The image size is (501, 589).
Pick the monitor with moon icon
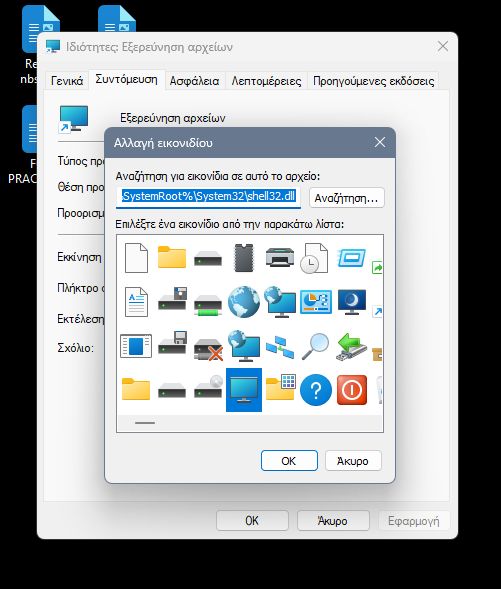(352, 302)
